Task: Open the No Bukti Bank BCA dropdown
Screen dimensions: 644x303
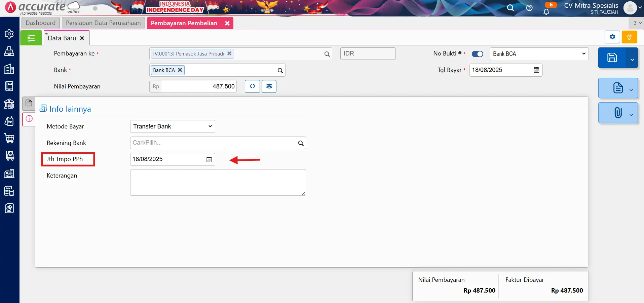Action: pos(539,54)
